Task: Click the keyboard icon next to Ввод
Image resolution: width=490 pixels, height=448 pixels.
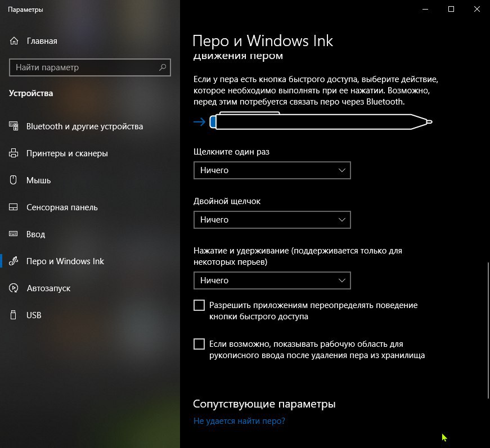Action: [14, 234]
